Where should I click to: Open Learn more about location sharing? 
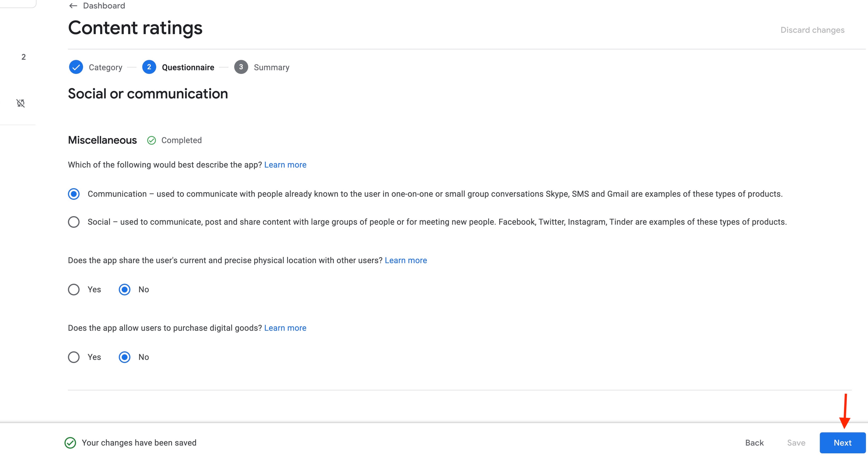coord(406,260)
